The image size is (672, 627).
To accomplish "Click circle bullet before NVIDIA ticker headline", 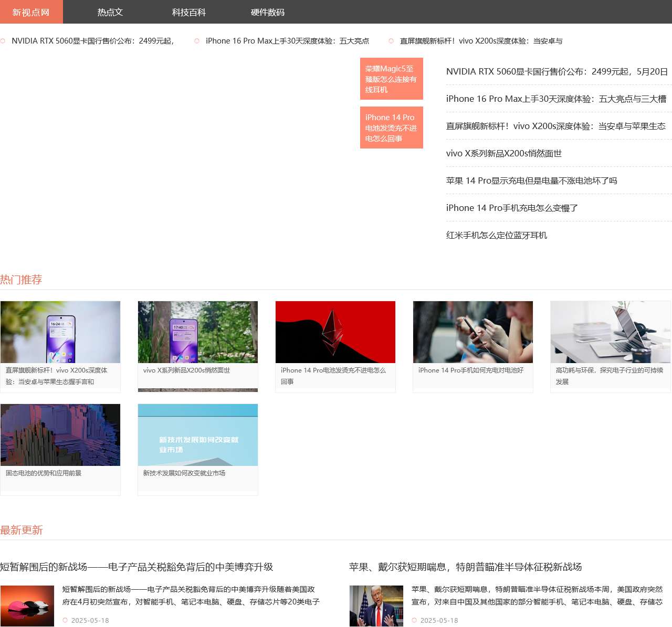I will click(x=3, y=41).
